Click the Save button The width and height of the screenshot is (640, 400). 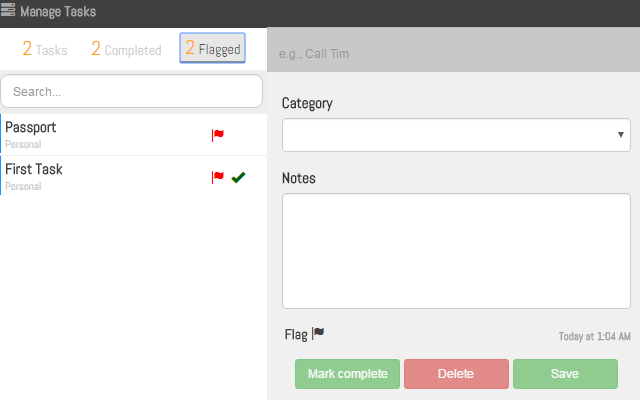[564, 374]
